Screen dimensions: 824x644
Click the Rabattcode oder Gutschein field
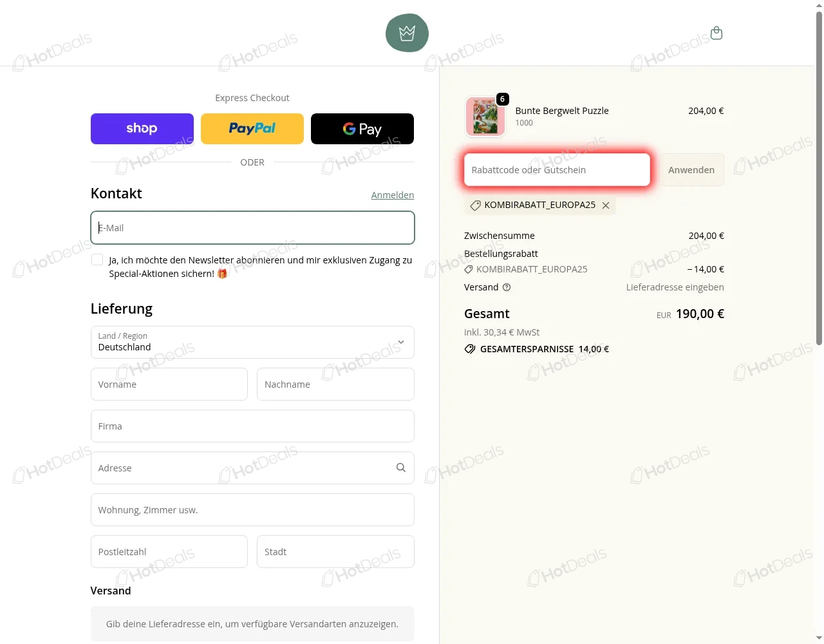coord(557,170)
